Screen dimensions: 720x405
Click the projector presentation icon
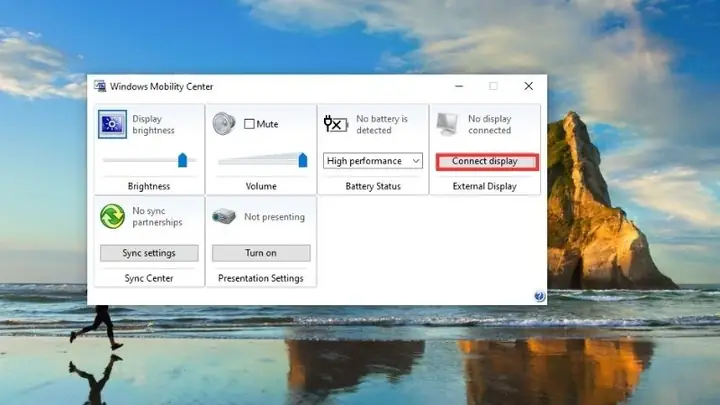pyautogui.click(x=224, y=216)
